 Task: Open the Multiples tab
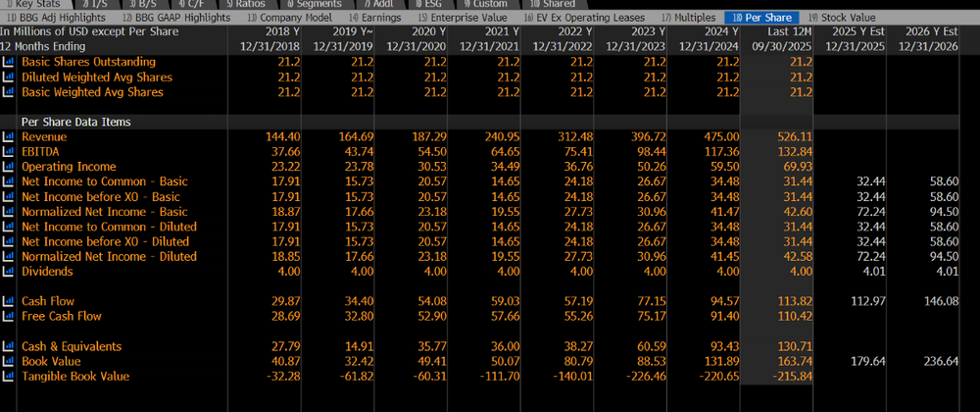(690, 18)
